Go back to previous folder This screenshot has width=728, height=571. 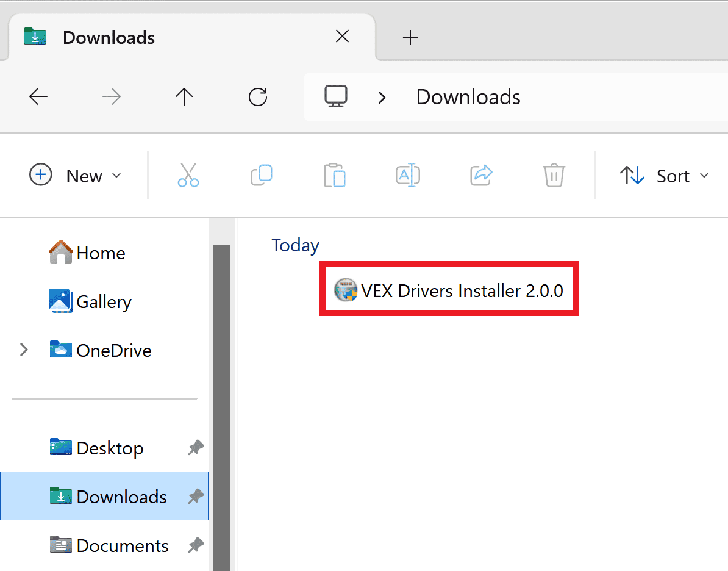click(38, 96)
